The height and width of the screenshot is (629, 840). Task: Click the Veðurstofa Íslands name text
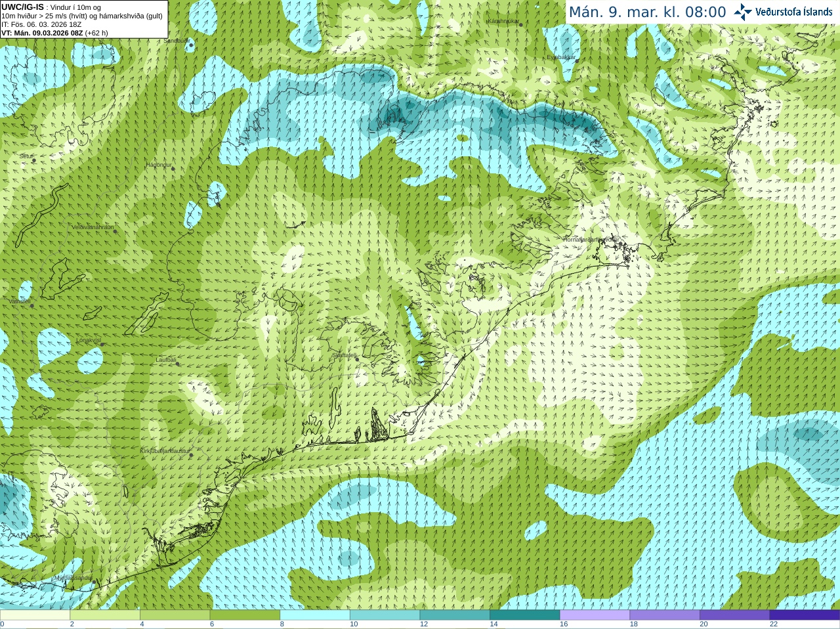[x=794, y=12]
